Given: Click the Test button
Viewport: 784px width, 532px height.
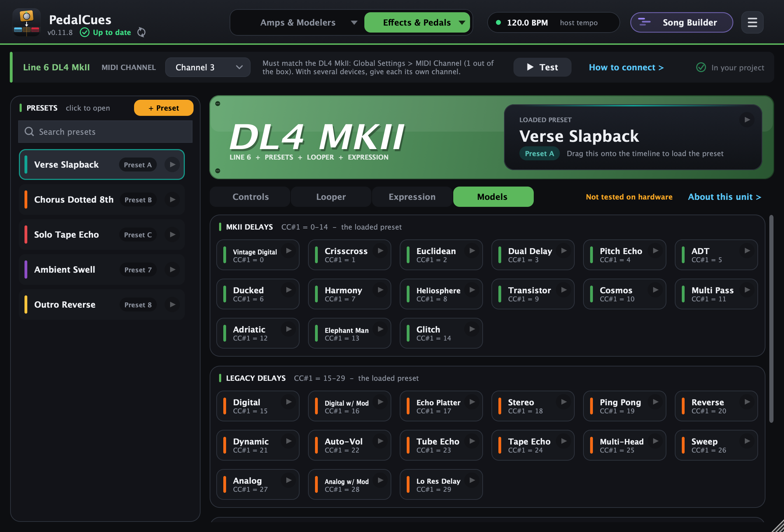Looking at the screenshot, I should click(542, 67).
